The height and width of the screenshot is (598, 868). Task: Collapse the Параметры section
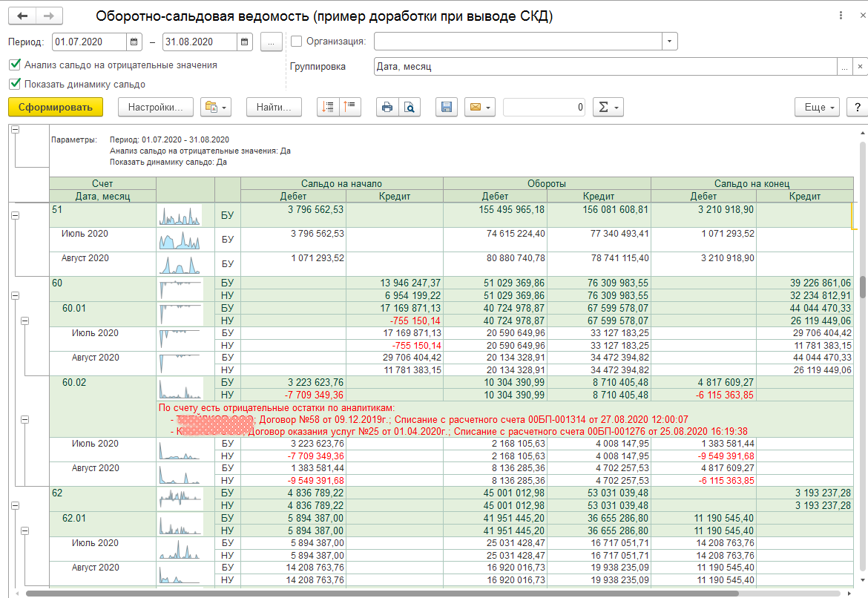16,129
